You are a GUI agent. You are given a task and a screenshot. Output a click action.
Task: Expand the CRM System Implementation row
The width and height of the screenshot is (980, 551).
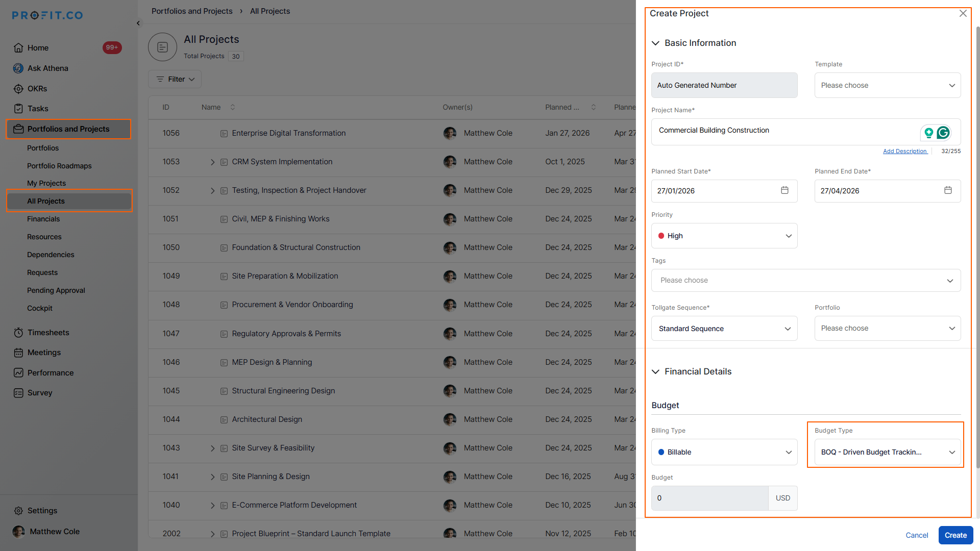coord(212,162)
